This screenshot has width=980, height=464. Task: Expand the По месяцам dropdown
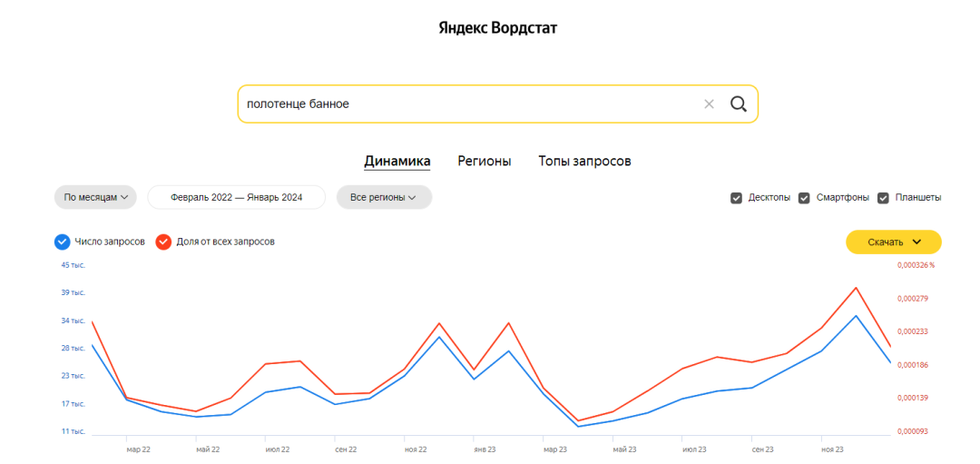point(95,197)
